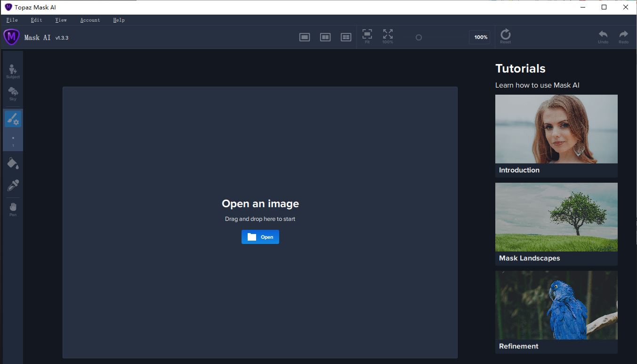Maximize the Topaz Mask AI window
This screenshot has height=364, width=637.
point(604,7)
